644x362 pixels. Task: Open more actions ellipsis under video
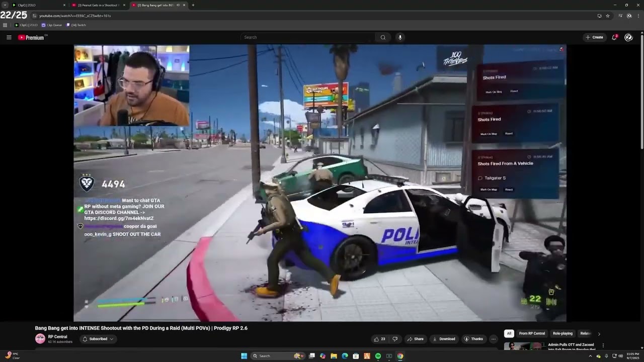pos(494,339)
